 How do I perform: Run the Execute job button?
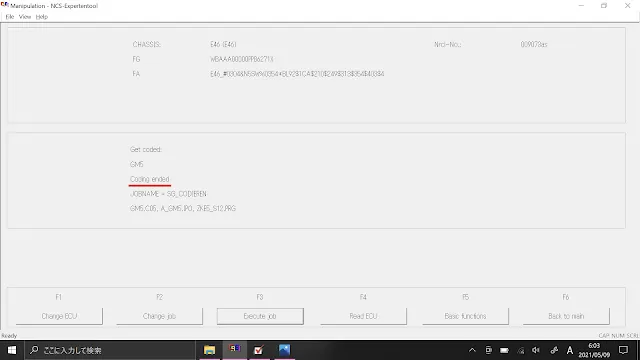pos(260,316)
